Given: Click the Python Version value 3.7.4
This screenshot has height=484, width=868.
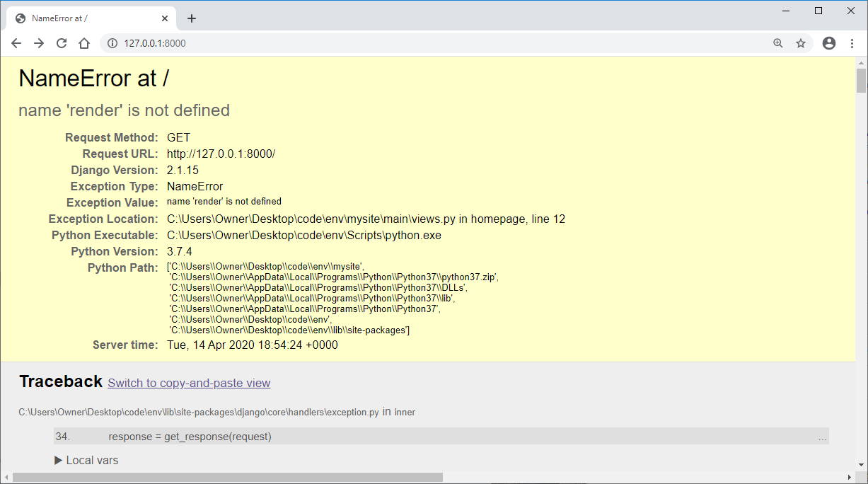Looking at the screenshot, I should (180, 251).
